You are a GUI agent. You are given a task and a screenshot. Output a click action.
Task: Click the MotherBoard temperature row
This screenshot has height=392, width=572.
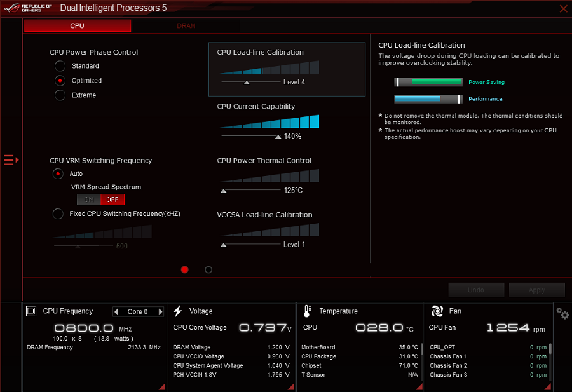tap(360, 347)
